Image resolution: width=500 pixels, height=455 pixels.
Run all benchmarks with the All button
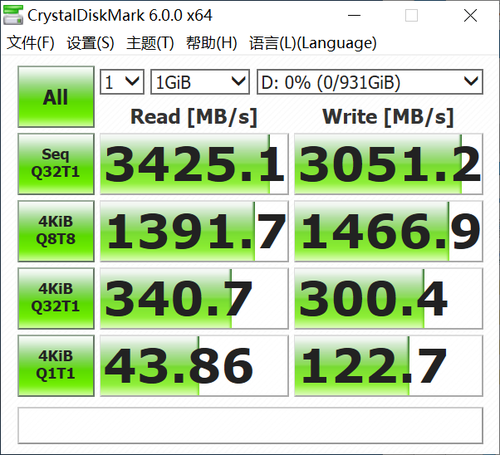(x=56, y=97)
